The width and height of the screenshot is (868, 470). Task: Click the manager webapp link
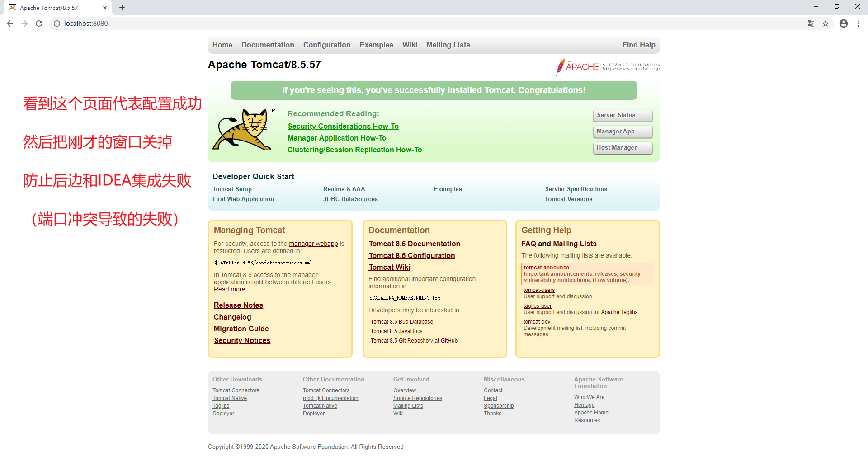(x=313, y=244)
